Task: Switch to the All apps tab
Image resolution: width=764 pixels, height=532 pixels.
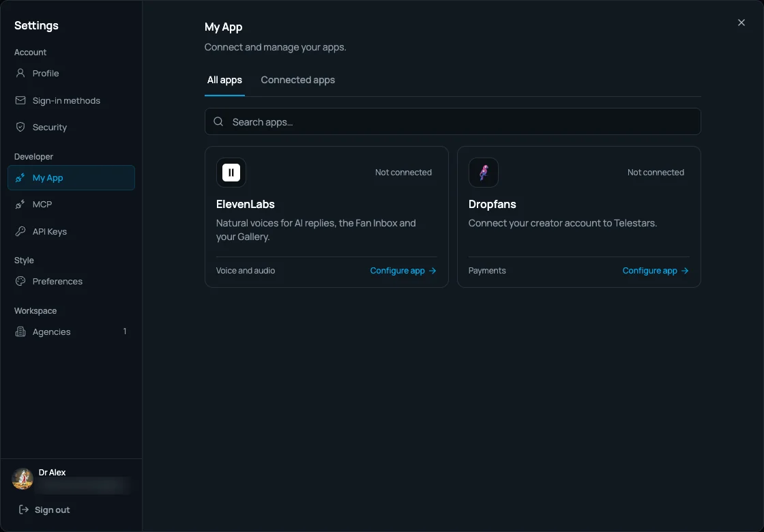Action: 224,80
